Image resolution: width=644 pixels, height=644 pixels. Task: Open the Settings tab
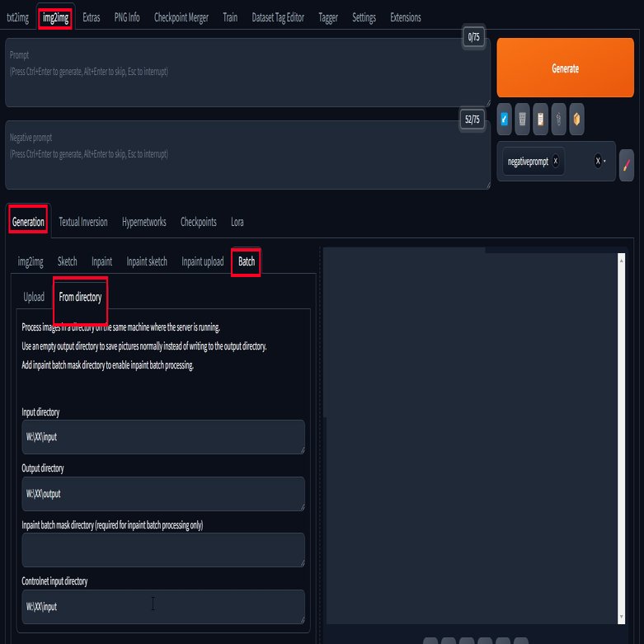364,17
